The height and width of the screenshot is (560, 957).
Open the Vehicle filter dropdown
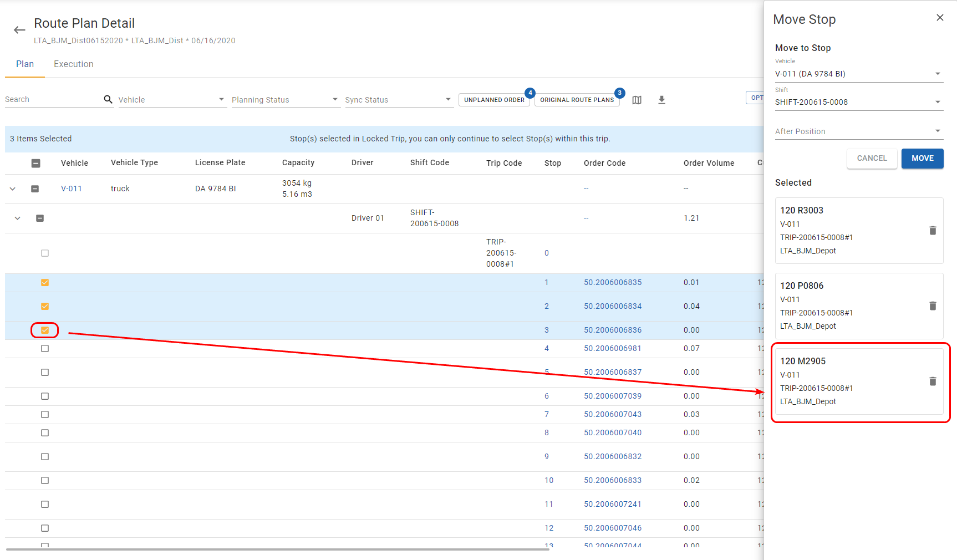[x=172, y=100]
